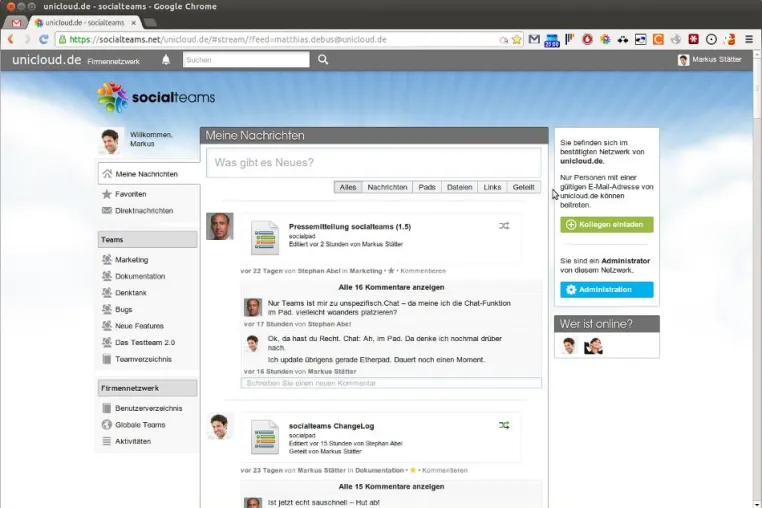Select the Dokumentation team
The image size is (762, 508).
[x=140, y=276]
